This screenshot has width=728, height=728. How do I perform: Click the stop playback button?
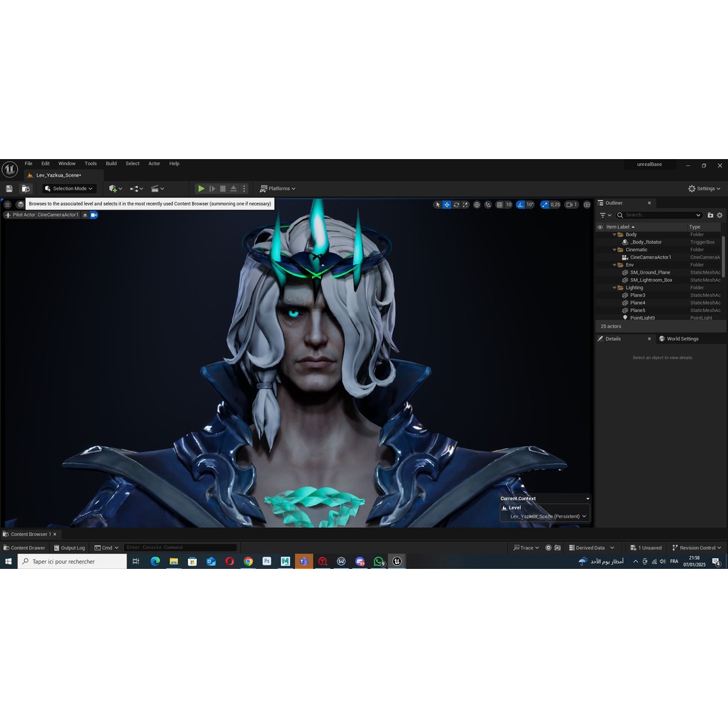coord(223,189)
